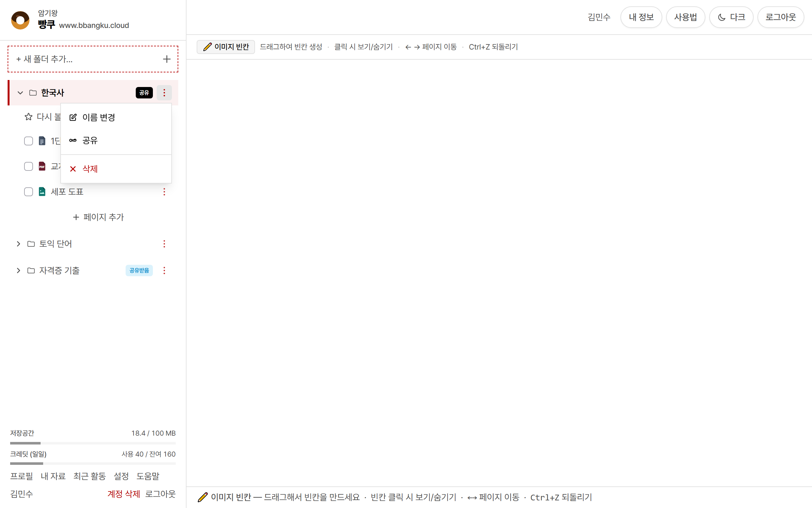Open the 프로필 link

click(x=22, y=476)
